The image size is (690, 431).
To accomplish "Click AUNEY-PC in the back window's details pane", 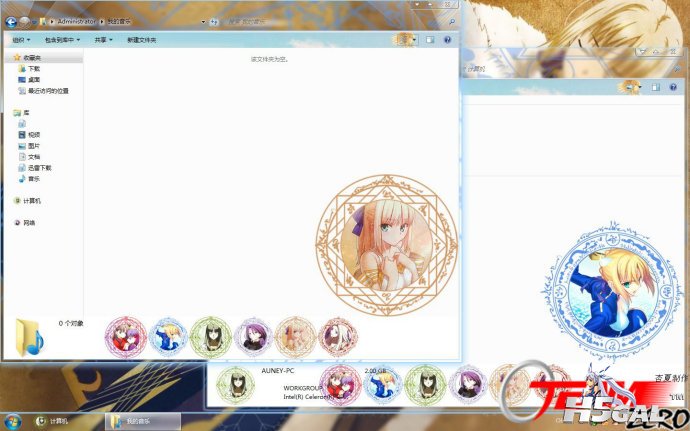I will (x=277, y=371).
